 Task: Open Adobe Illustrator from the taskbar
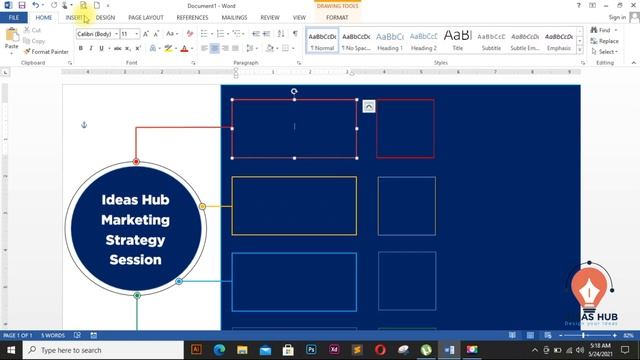pos(196,350)
